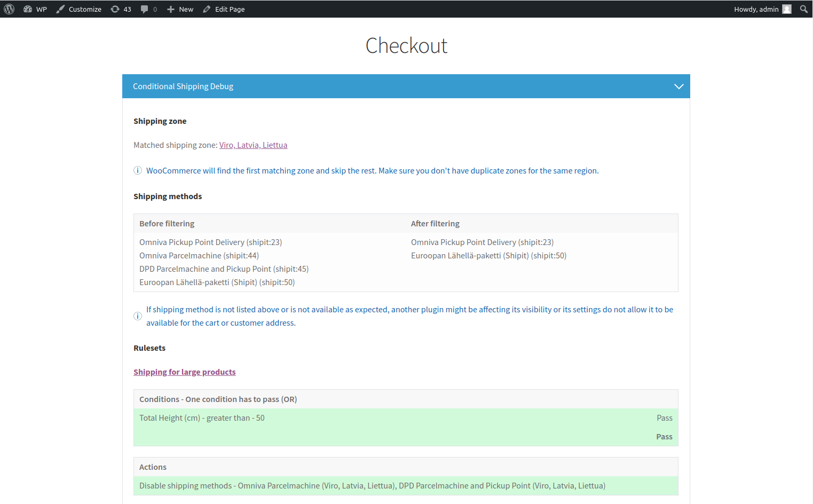Open the WordPress logo menu
The height and width of the screenshot is (504, 813).
[x=9, y=9]
